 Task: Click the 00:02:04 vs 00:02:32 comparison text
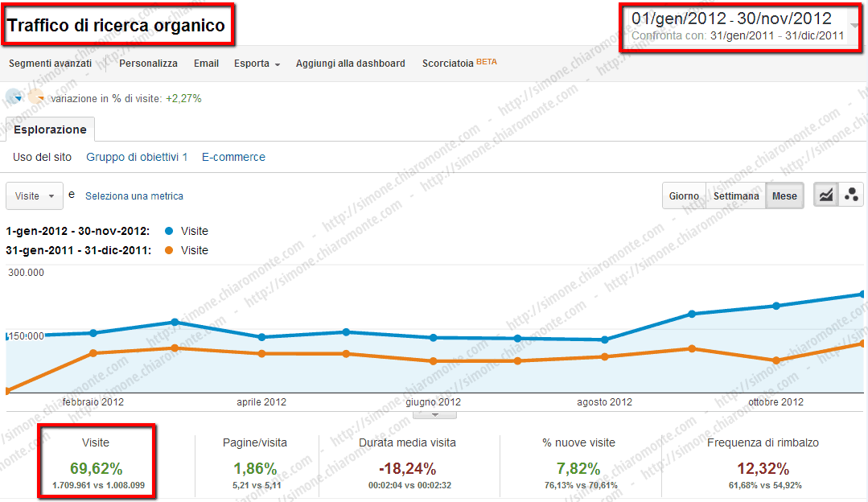pos(409,485)
